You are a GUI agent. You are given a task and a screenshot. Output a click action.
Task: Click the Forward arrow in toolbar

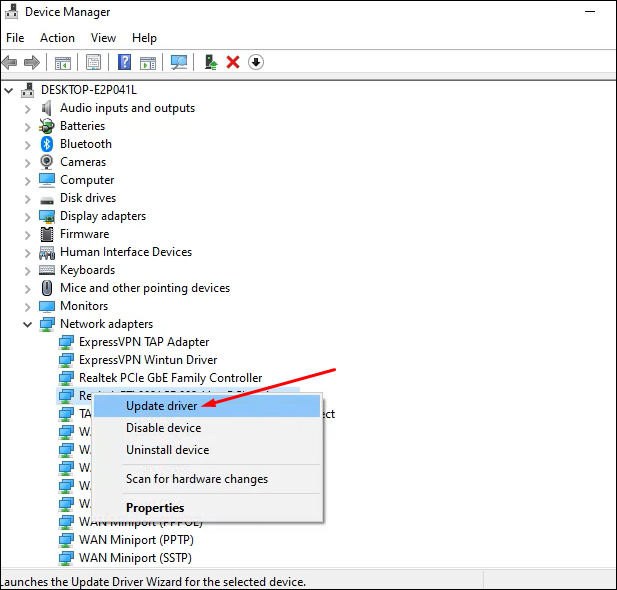[x=32, y=62]
